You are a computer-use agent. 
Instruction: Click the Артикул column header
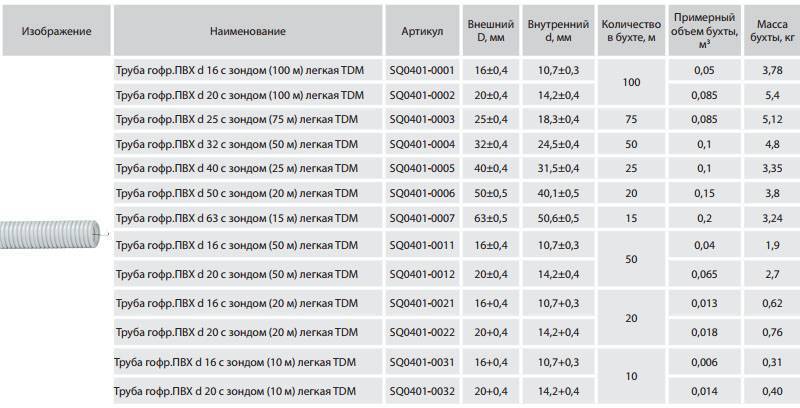pos(422,31)
